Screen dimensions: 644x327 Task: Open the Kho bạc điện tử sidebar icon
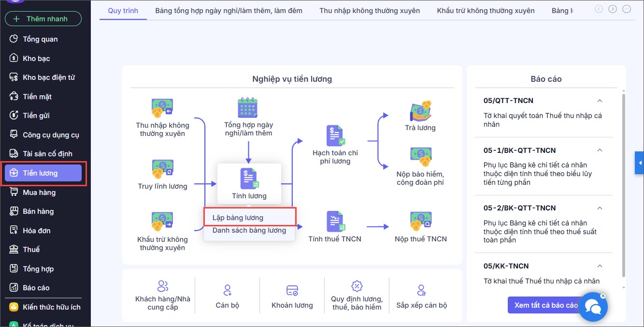pos(14,77)
